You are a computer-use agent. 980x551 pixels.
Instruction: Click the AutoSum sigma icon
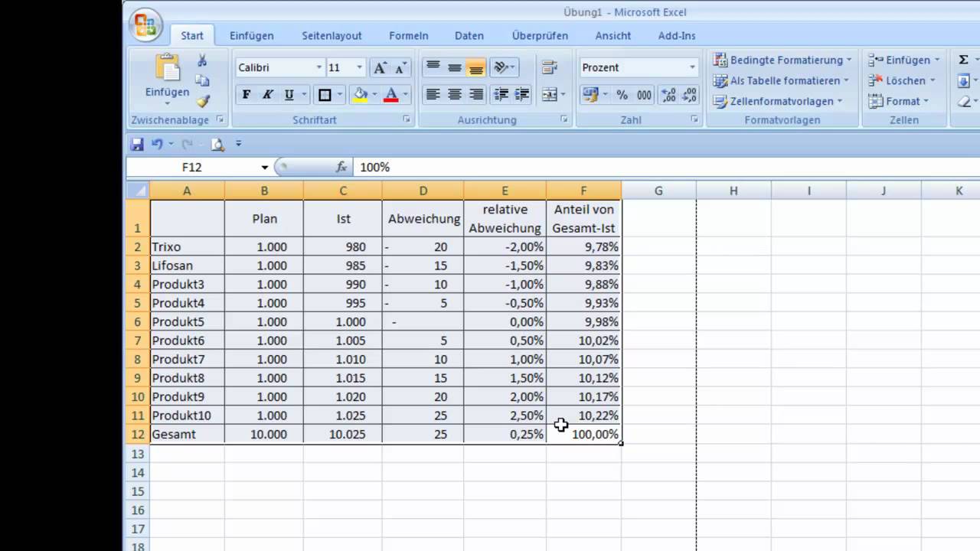pyautogui.click(x=963, y=60)
